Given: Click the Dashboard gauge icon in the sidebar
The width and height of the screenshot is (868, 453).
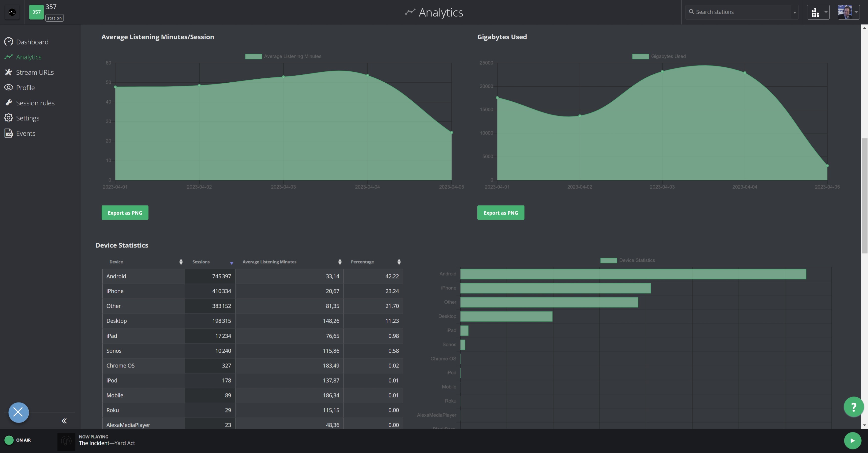Looking at the screenshot, I should (8, 42).
